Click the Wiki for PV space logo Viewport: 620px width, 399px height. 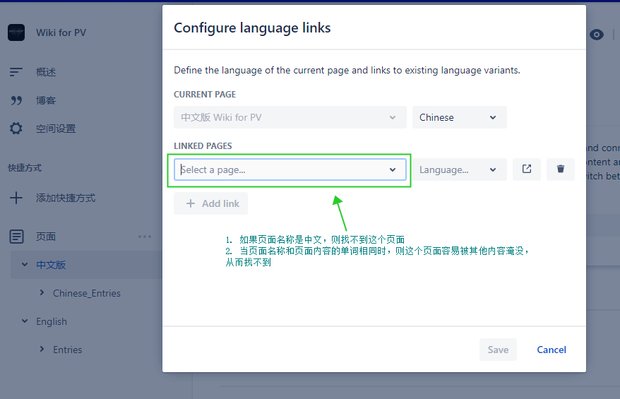point(16,32)
